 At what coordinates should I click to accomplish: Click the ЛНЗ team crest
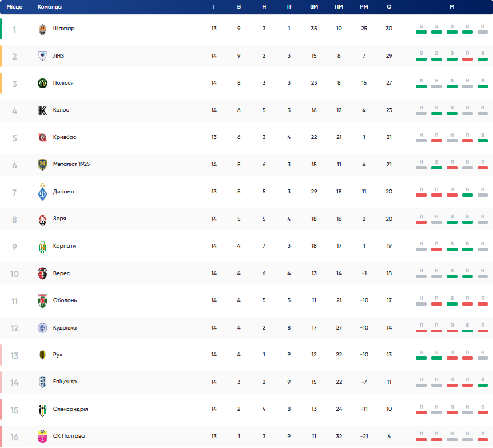tap(42, 56)
